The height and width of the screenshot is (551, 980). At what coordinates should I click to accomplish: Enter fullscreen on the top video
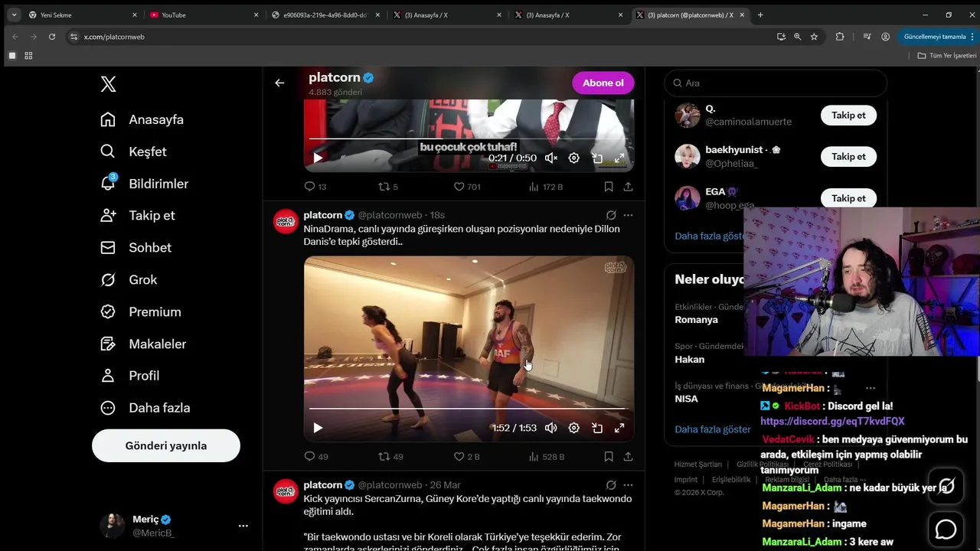point(619,158)
